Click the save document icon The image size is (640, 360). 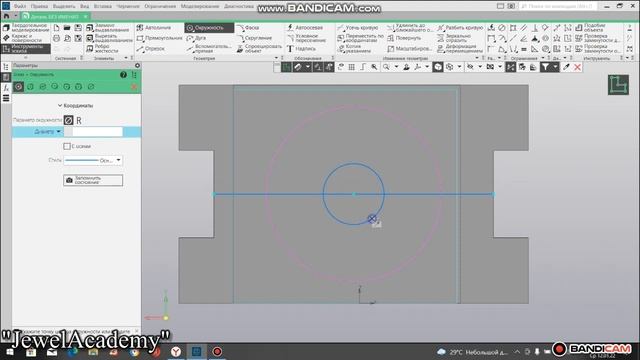[x=78, y=28]
